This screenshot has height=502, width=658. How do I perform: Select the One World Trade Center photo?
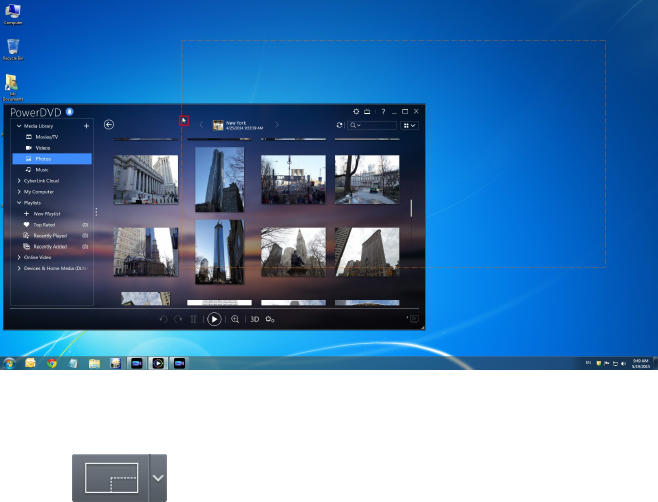(x=219, y=252)
